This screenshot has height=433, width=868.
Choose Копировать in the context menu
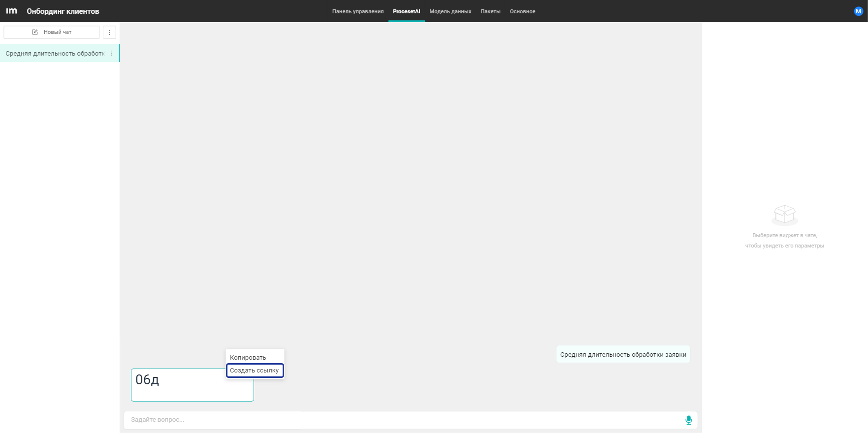[x=255, y=357]
